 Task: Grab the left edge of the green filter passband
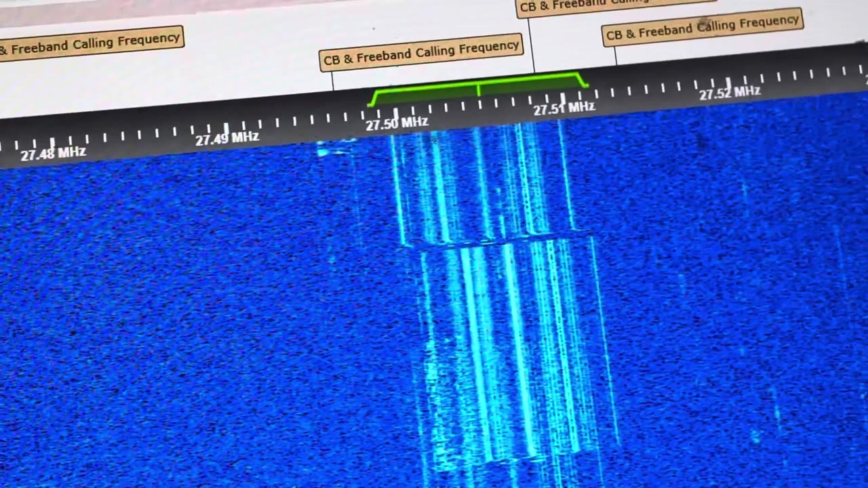[x=372, y=100]
